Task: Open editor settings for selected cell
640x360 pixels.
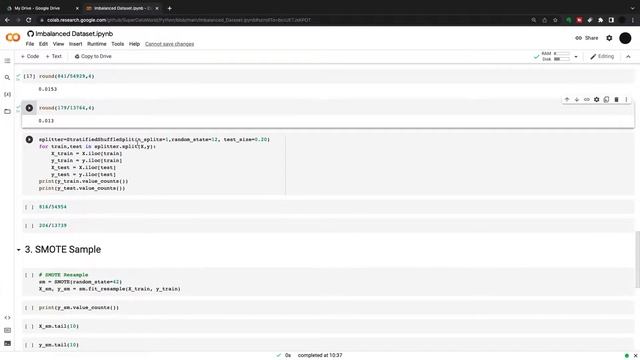Action: (x=597, y=100)
